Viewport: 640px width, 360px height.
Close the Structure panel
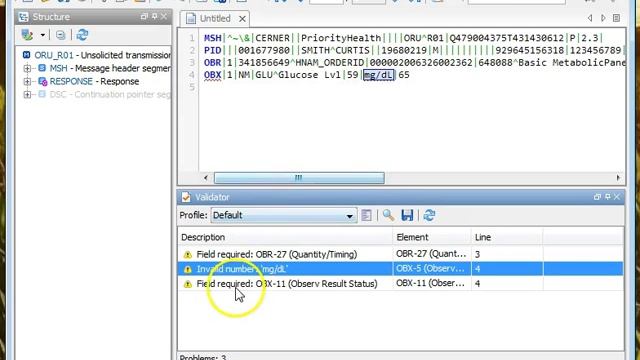(x=164, y=17)
